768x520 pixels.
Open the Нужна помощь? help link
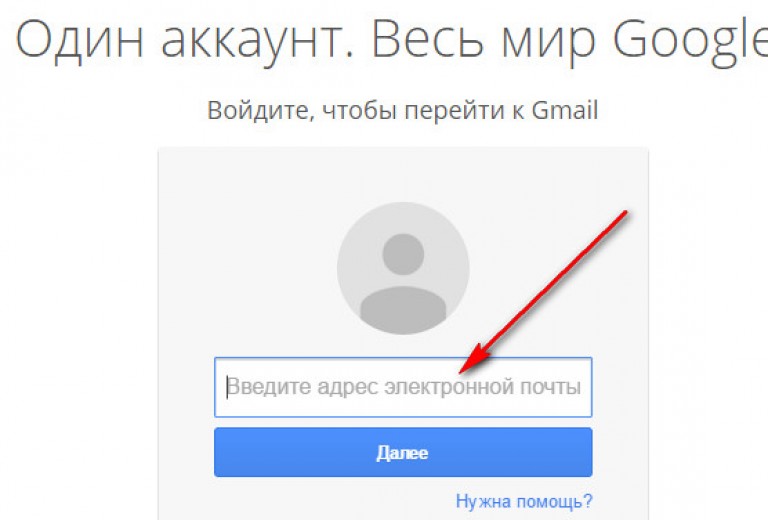pyautogui.click(x=524, y=501)
